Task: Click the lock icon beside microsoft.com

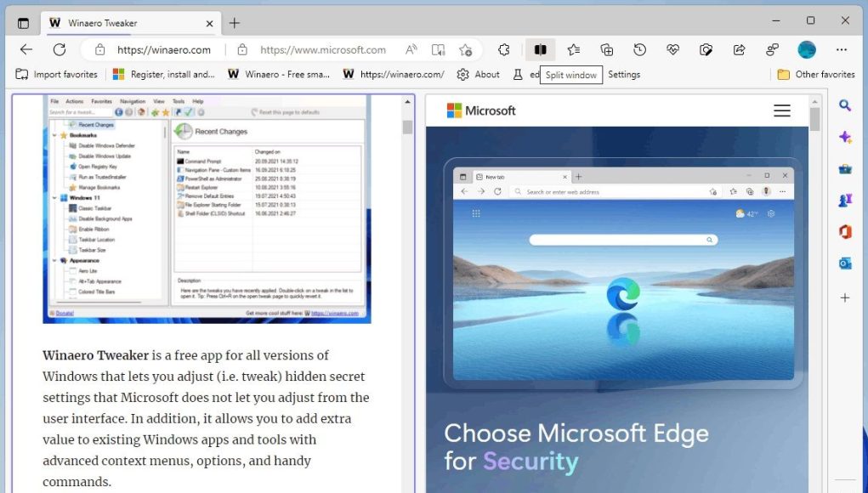Action: click(242, 50)
